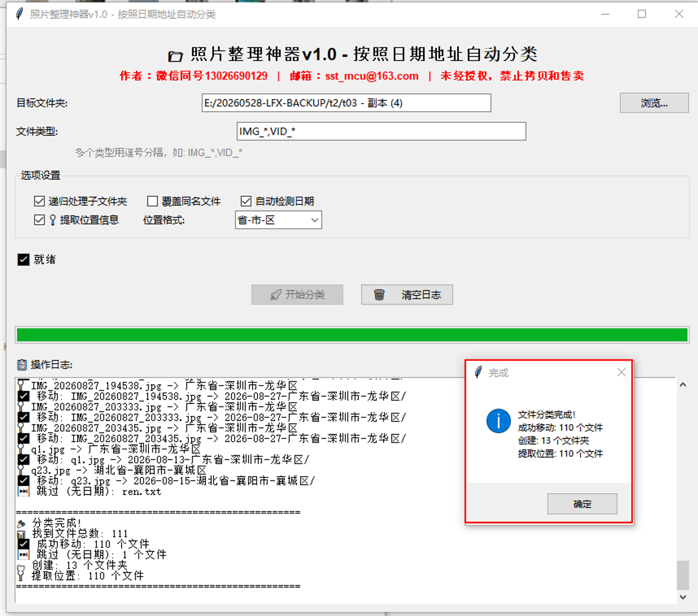The image size is (698, 616).
Task: Open the 位置格式 dropdown showing 省-市-区
Action: [278, 220]
